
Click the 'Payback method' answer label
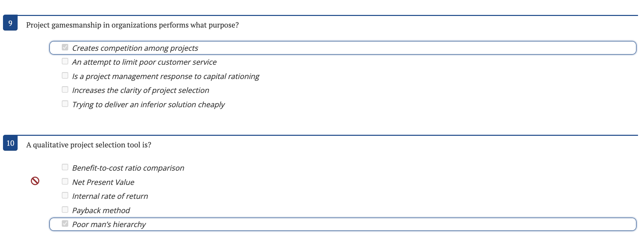pos(101,210)
